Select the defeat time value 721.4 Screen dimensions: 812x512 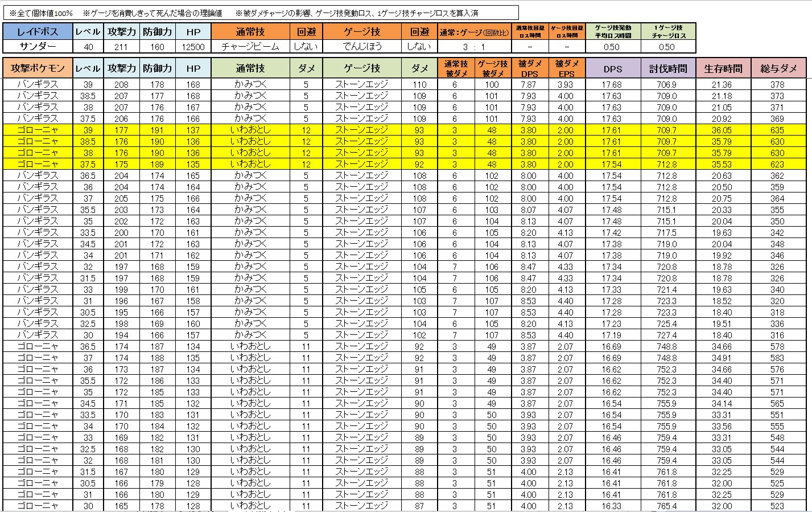coord(667,289)
